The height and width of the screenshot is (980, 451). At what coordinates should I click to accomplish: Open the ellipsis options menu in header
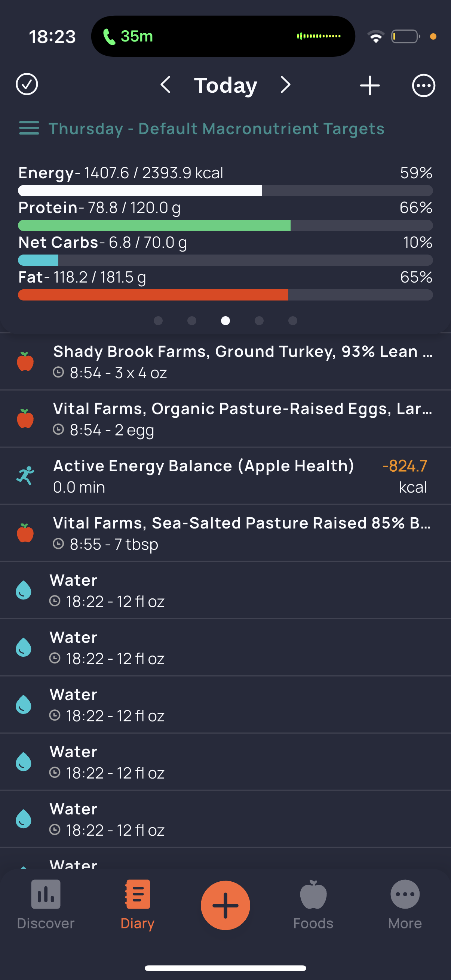pyautogui.click(x=423, y=85)
